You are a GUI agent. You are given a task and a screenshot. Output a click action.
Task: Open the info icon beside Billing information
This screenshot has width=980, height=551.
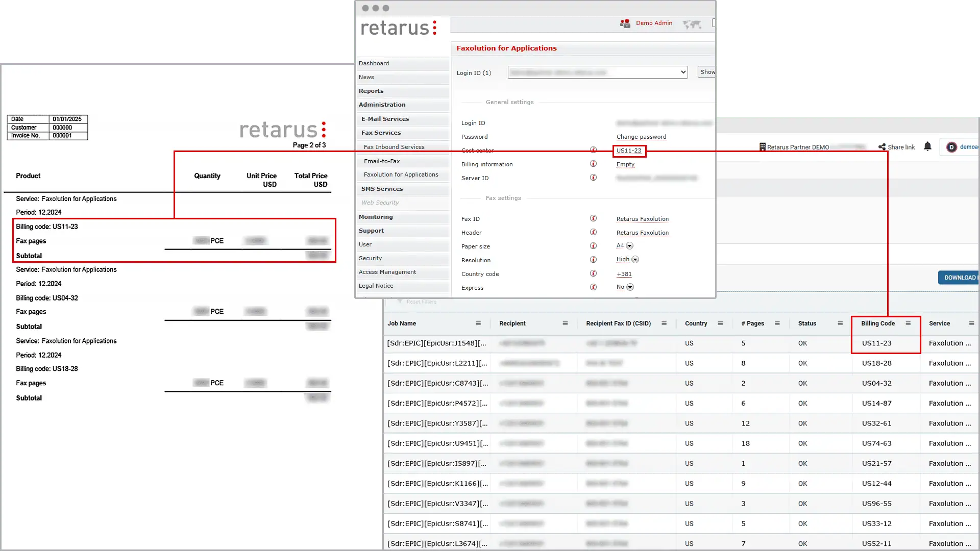tap(593, 164)
